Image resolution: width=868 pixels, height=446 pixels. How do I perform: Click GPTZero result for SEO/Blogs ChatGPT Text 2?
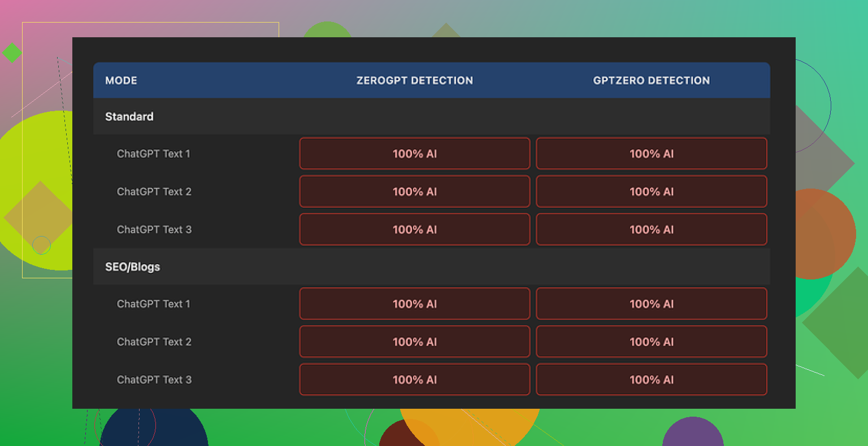point(651,342)
